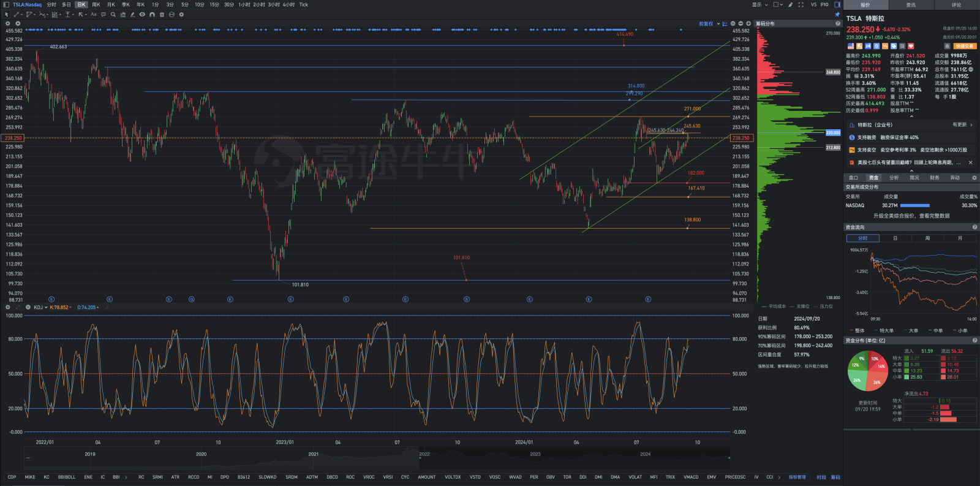Expand the more indicators arrow after BBI
Screen dimensions: 980x486
[126, 477]
